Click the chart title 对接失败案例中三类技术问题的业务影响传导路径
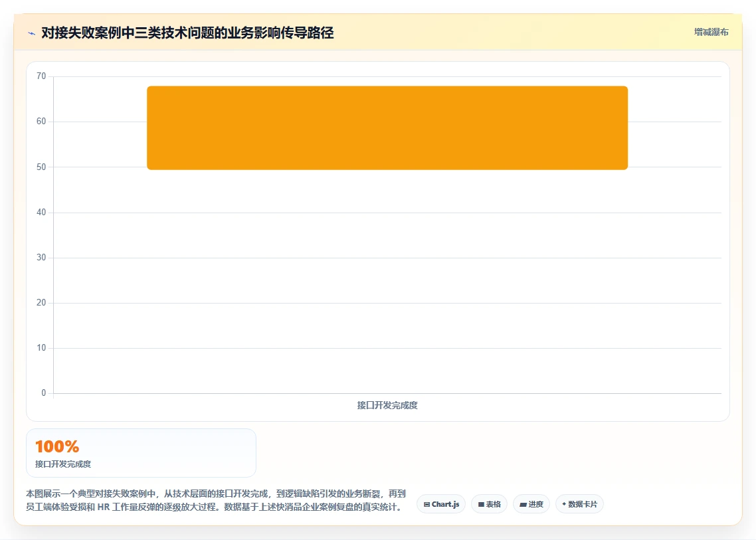756x540 pixels. (187, 33)
